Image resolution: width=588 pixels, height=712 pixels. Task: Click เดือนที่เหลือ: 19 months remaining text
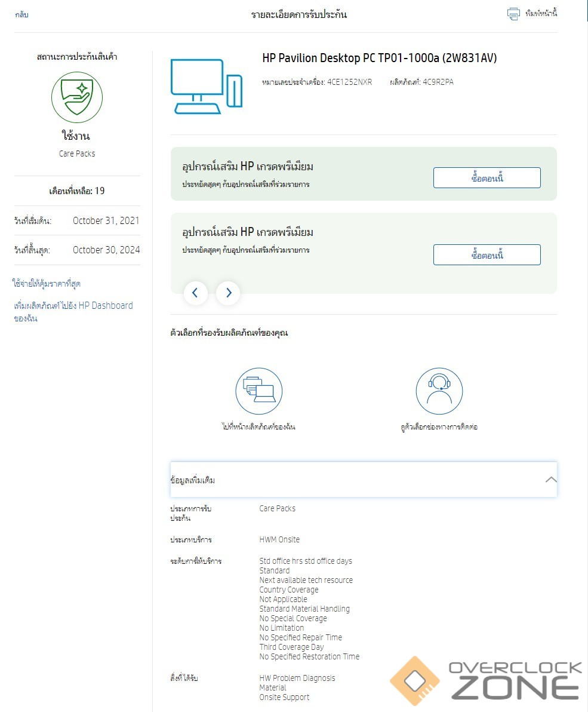(x=76, y=191)
